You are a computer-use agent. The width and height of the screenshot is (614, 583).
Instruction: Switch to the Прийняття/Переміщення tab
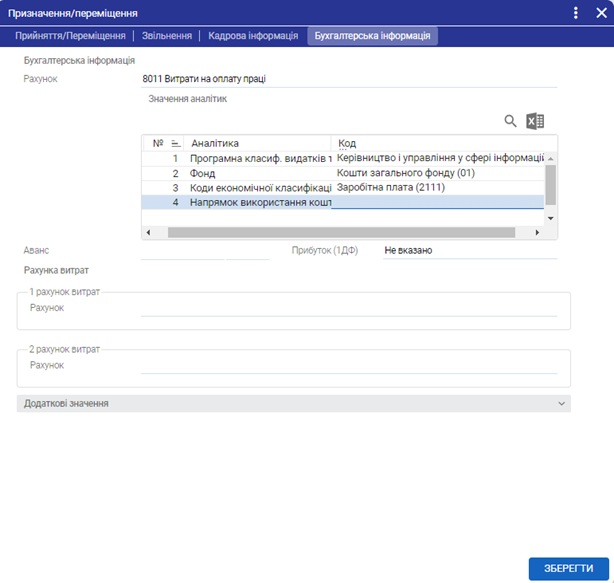pyautogui.click(x=70, y=35)
